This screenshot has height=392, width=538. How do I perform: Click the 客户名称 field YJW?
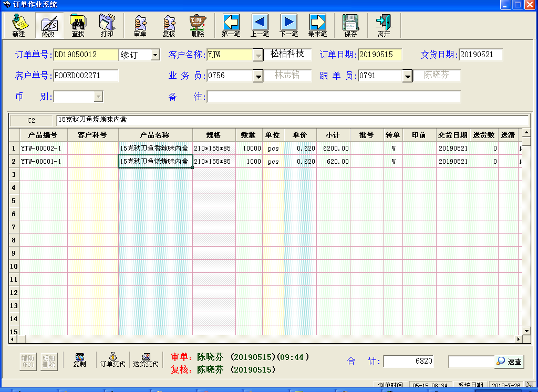pos(230,55)
